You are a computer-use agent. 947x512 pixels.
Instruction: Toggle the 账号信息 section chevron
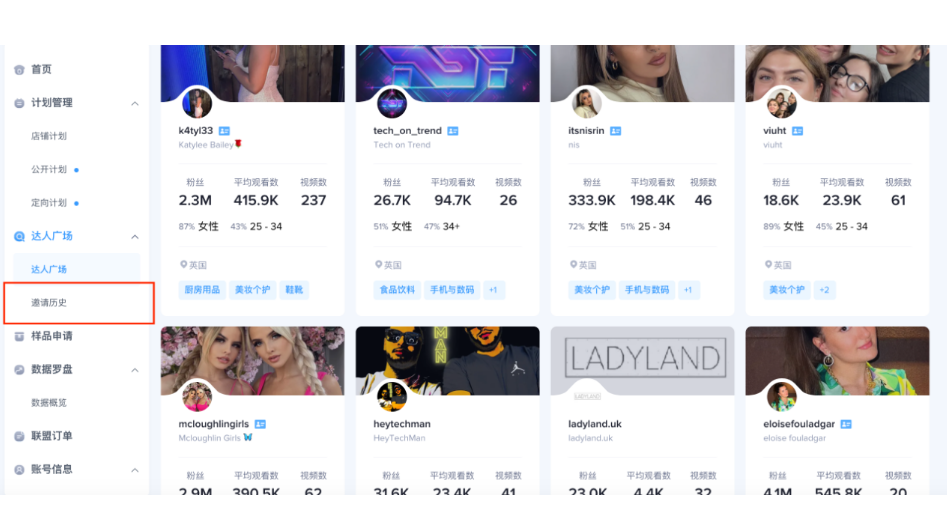pyautogui.click(x=135, y=470)
